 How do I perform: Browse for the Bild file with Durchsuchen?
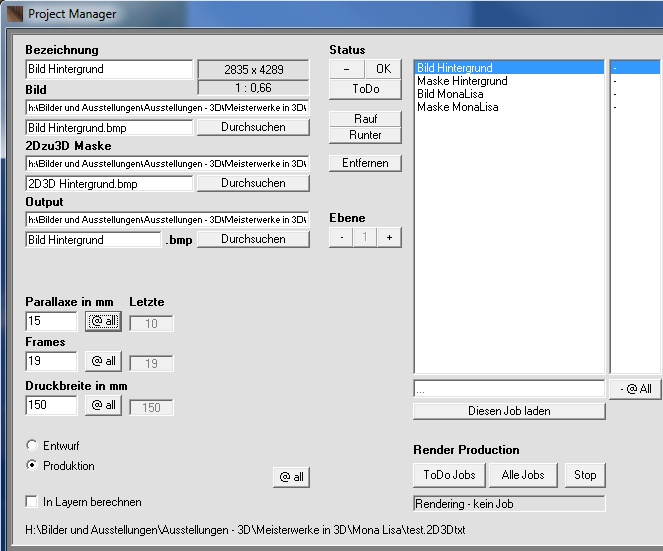pyautogui.click(x=253, y=127)
